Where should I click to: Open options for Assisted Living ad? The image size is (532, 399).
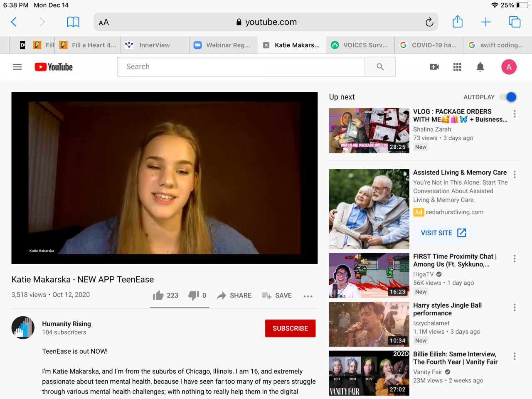click(x=515, y=175)
